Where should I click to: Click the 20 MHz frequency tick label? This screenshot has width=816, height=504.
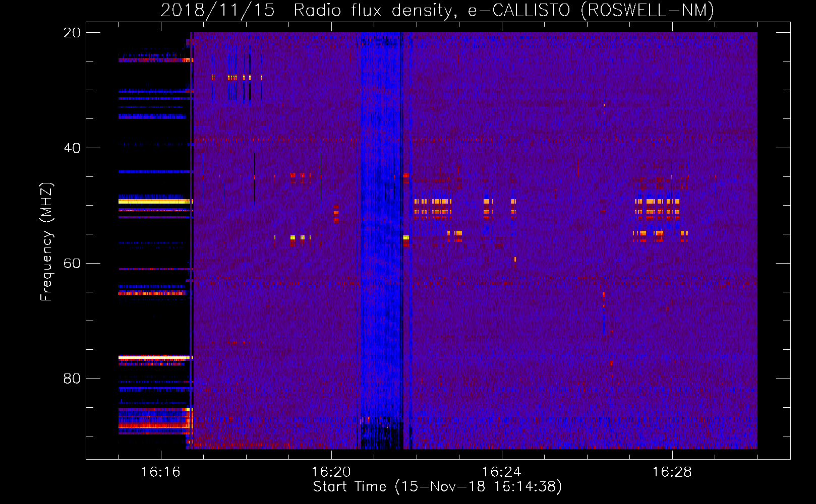click(x=72, y=33)
